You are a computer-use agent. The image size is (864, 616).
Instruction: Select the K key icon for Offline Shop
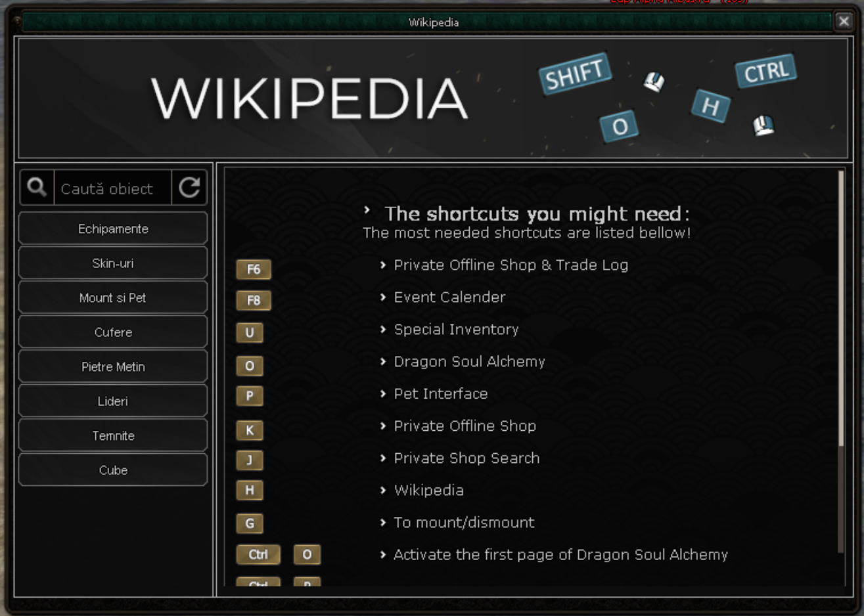click(x=250, y=430)
